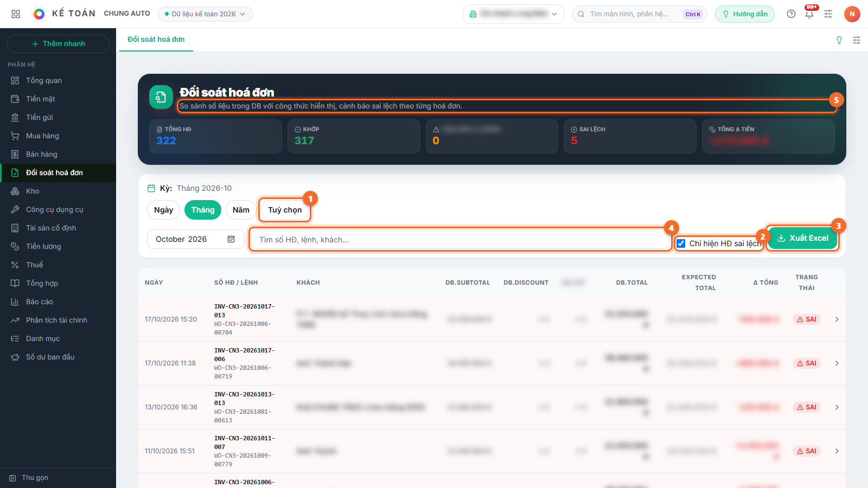Uncheck Chỉ hiện HĐ sai lệch

coord(681,243)
